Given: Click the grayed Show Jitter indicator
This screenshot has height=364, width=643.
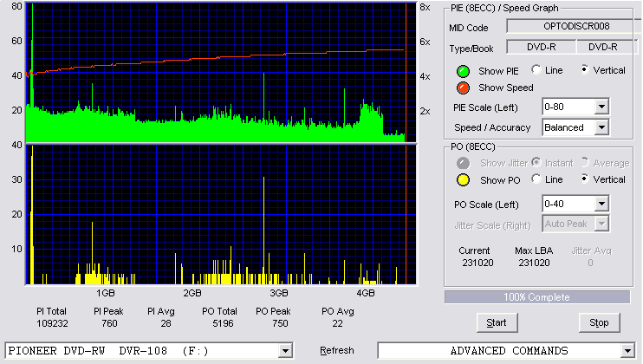Looking at the screenshot, I should [463, 163].
